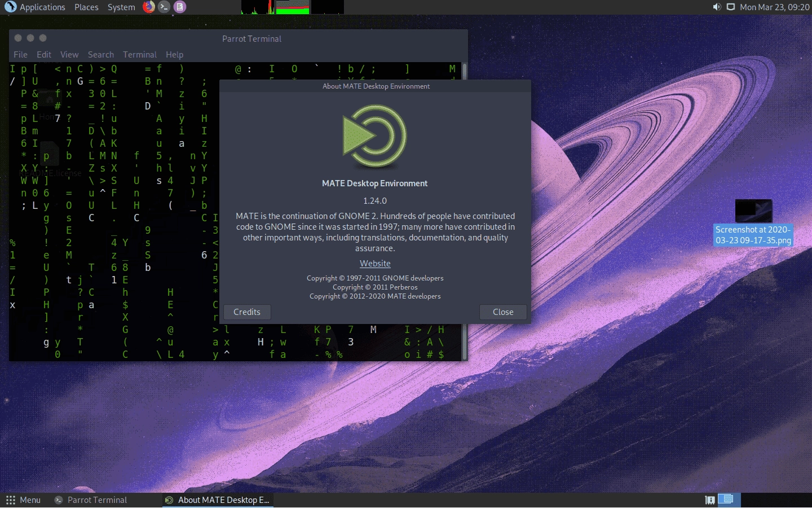Image resolution: width=812 pixels, height=508 pixels.
Task: Click the display icon in system tray
Action: coord(730,7)
